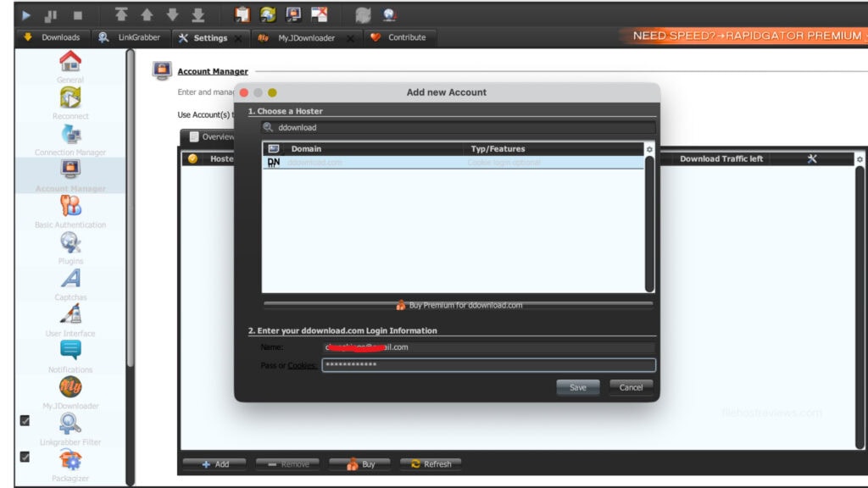The image size is (868, 488).
Task: Sort accounts by Download Traffic left
Action: [x=721, y=158]
